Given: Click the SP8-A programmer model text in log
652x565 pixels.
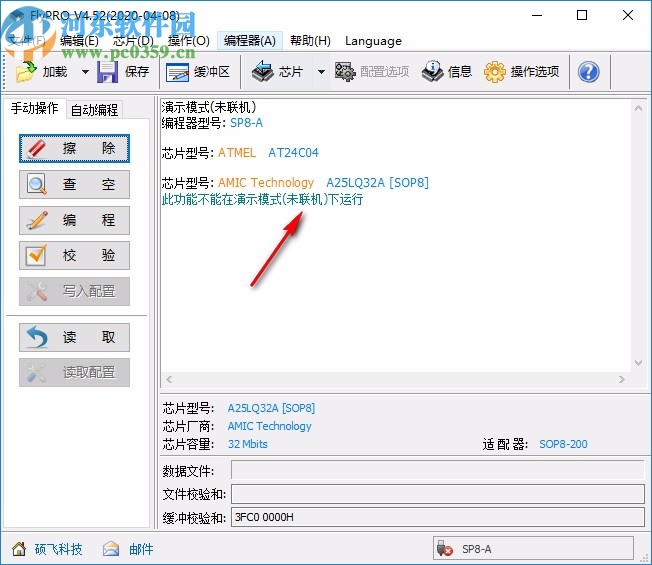Looking at the screenshot, I should (247, 123).
